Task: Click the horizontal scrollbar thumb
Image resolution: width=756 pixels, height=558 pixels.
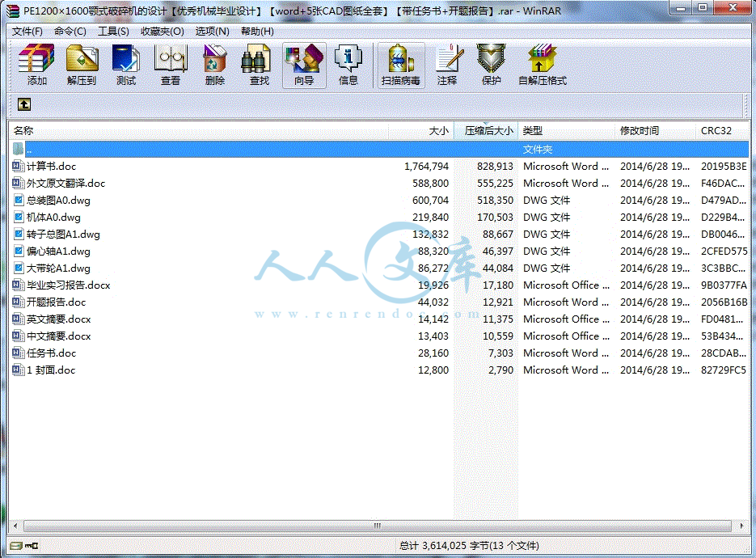Action: pyautogui.click(x=378, y=526)
